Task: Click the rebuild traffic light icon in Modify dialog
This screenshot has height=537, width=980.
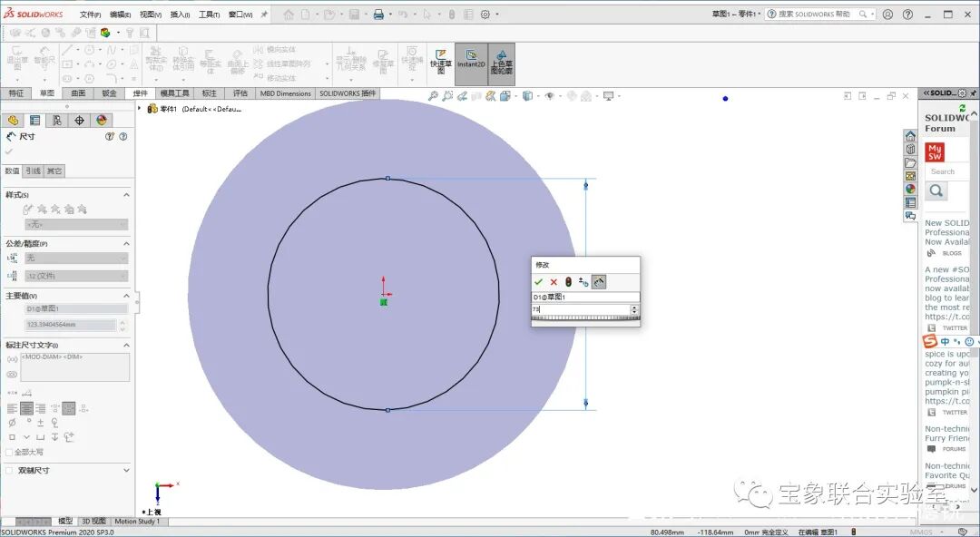Action: pos(568,282)
